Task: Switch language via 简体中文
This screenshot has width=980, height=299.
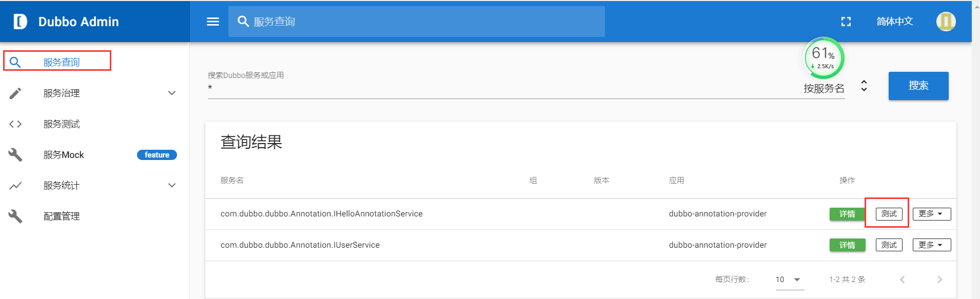Action: point(895,22)
